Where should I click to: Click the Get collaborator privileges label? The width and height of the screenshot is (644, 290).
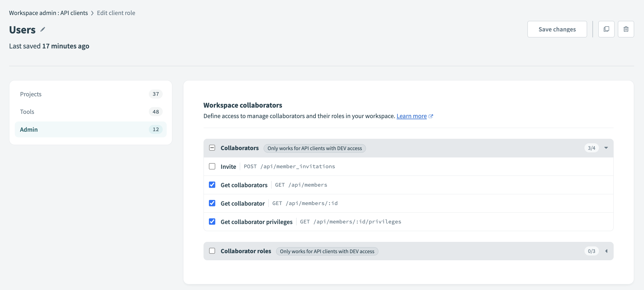257,222
